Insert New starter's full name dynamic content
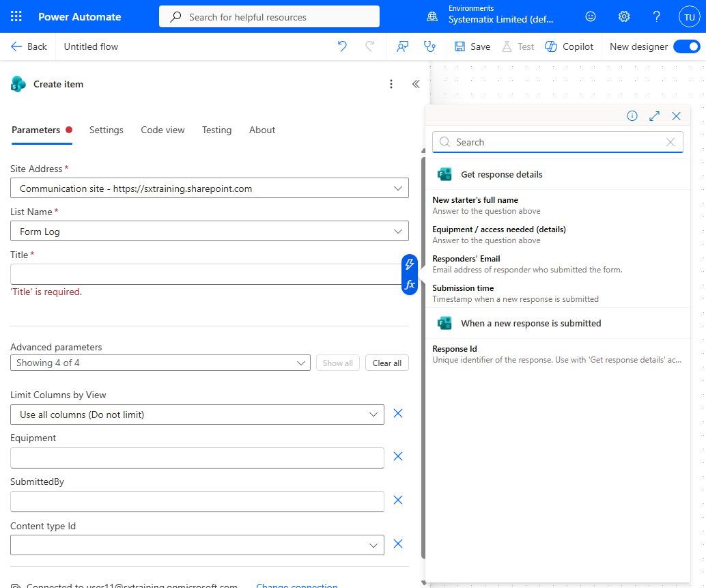Viewport: 706px width, 588px height. click(x=557, y=206)
